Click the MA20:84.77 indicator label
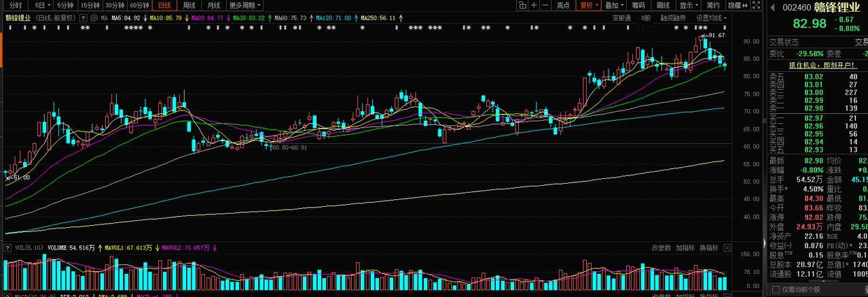The height and width of the screenshot is (297, 868). pos(208,18)
